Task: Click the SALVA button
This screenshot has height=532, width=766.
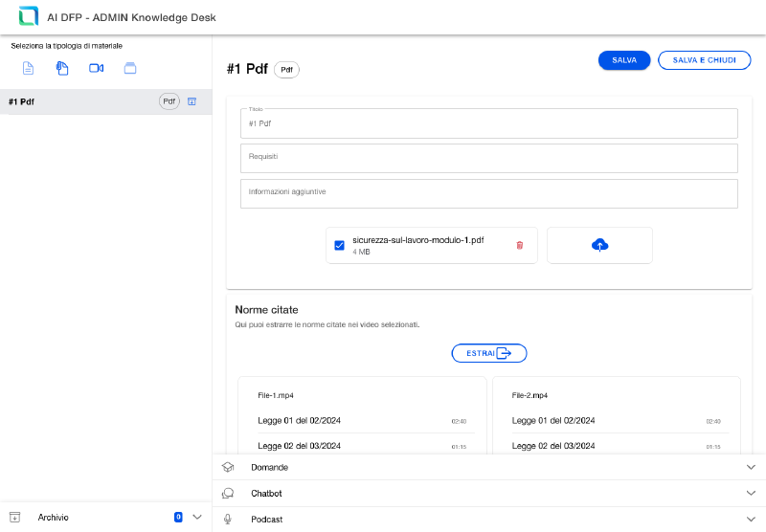Action: [x=624, y=60]
